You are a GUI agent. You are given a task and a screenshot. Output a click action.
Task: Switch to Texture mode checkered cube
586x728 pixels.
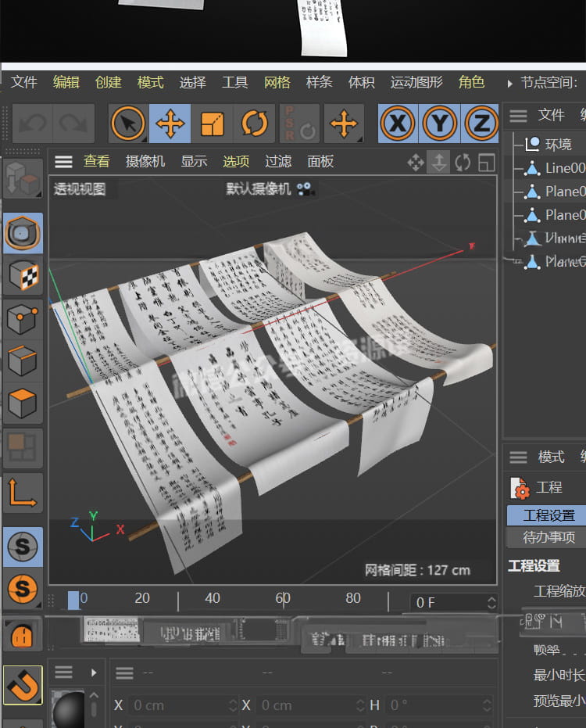[23, 275]
